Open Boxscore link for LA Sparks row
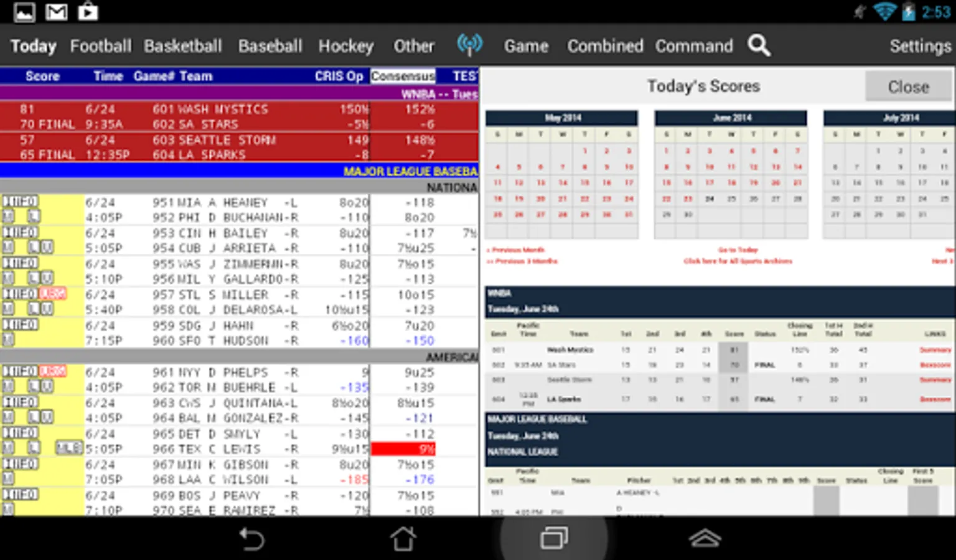 tap(935, 399)
